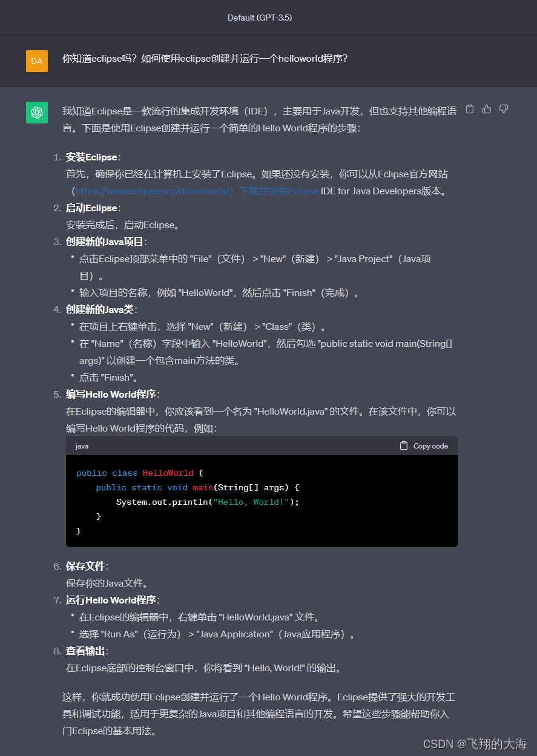
Task: Give the response a thumbs down
Action: tap(504, 109)
